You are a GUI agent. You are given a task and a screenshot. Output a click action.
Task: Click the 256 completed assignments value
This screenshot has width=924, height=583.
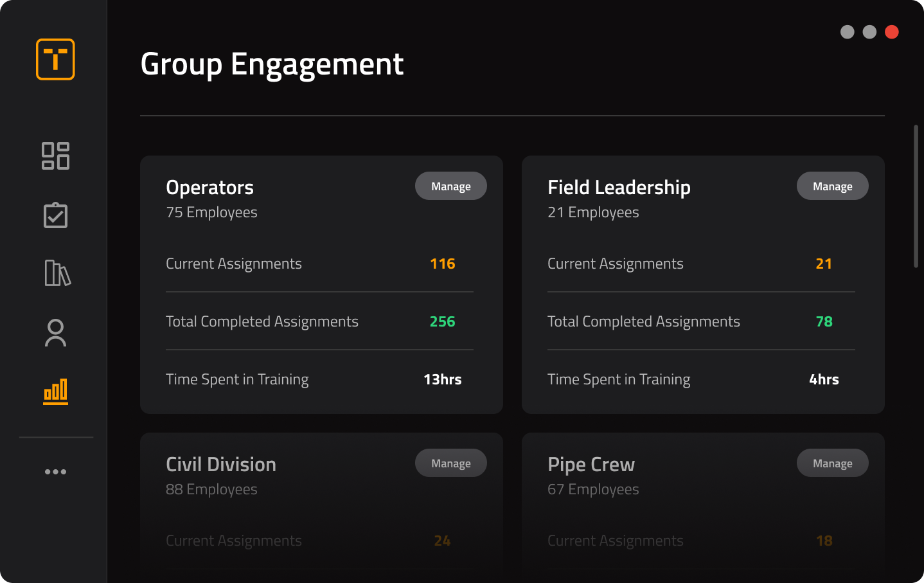pyautogui.click(x=443, y=321)
